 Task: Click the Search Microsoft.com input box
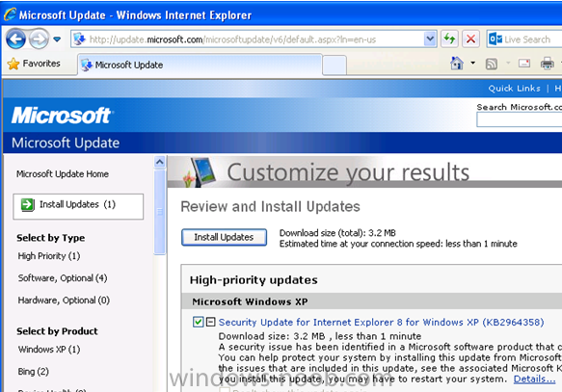point(520,119)
